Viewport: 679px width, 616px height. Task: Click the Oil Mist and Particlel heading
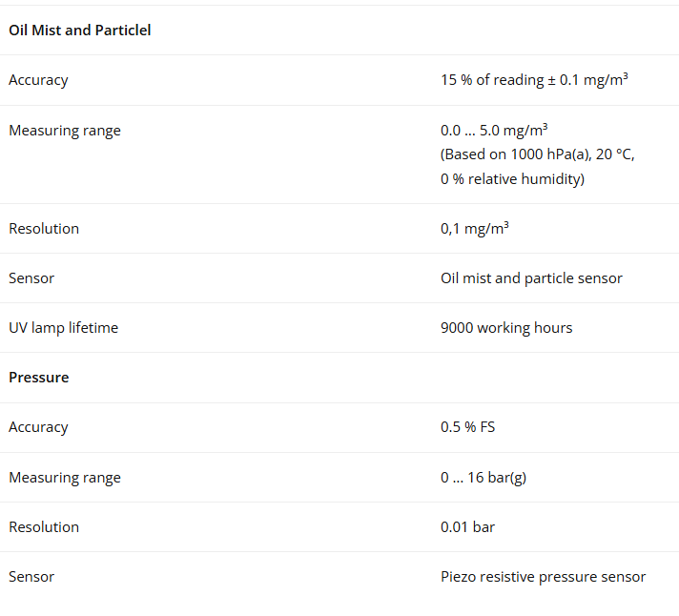80,31
